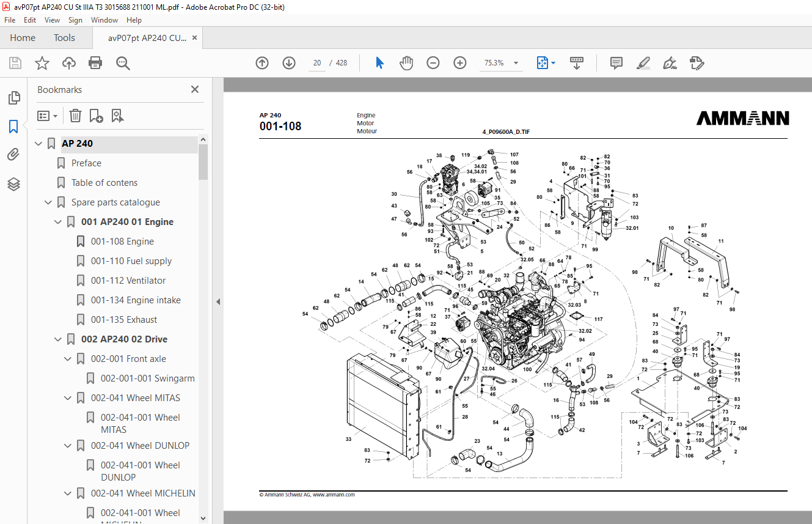The height and width of the screenshot is (524, 812).
Task: Click the total page count 428
Action: tap(342, 63)
